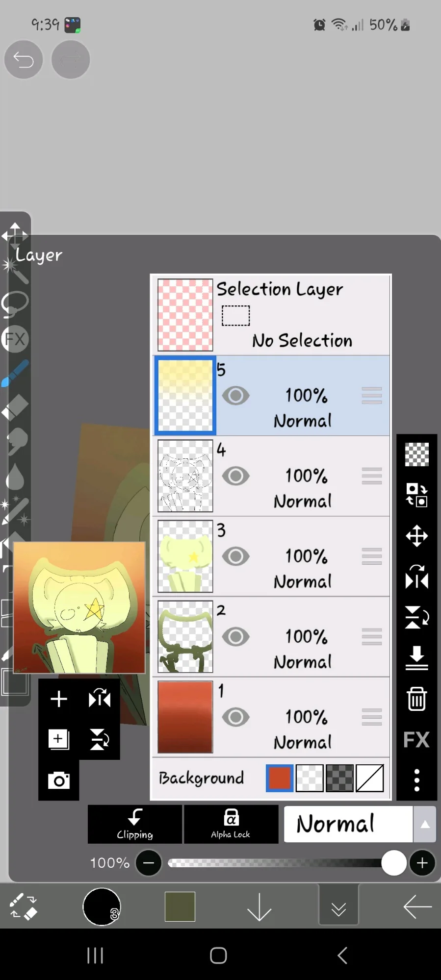Open the layer FX filter menu
Viewport: 441px width, 980px height.
(416, 740)
